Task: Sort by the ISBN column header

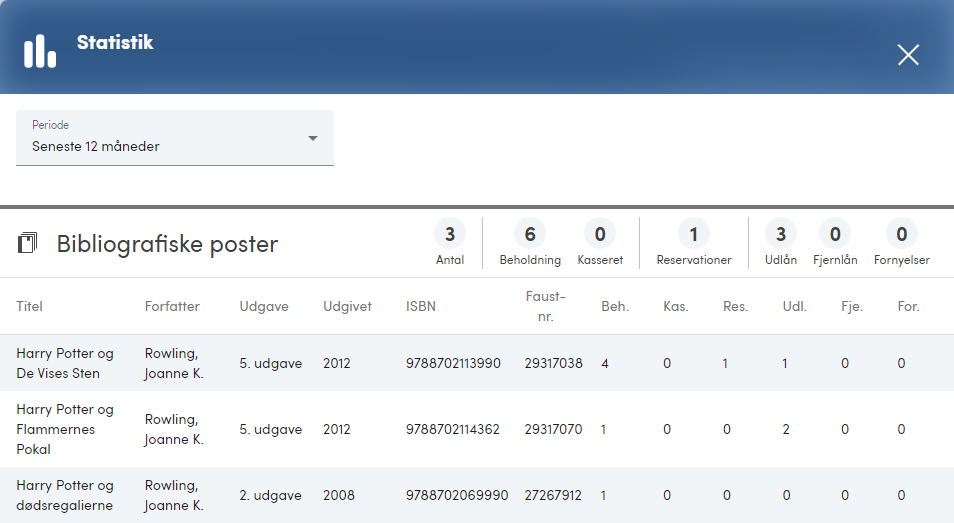Action: (x=421, y=306)
